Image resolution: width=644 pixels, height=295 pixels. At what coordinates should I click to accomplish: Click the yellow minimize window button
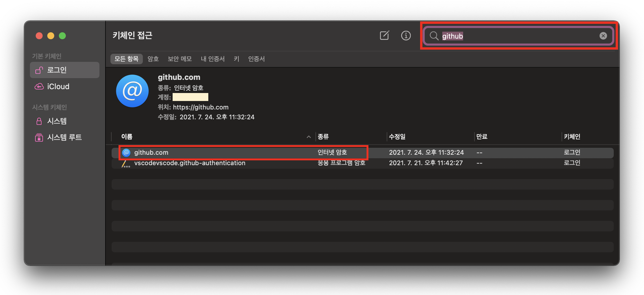point(51,36)
